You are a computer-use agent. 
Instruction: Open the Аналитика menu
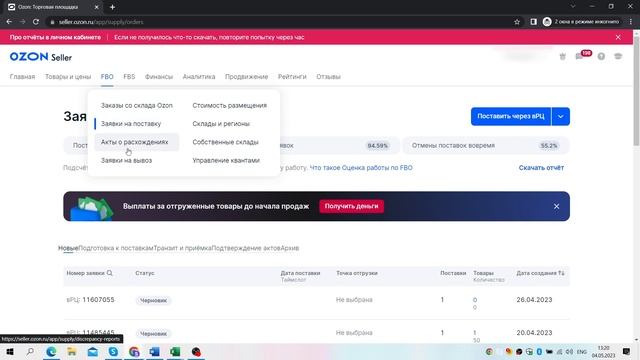[199, 77]
